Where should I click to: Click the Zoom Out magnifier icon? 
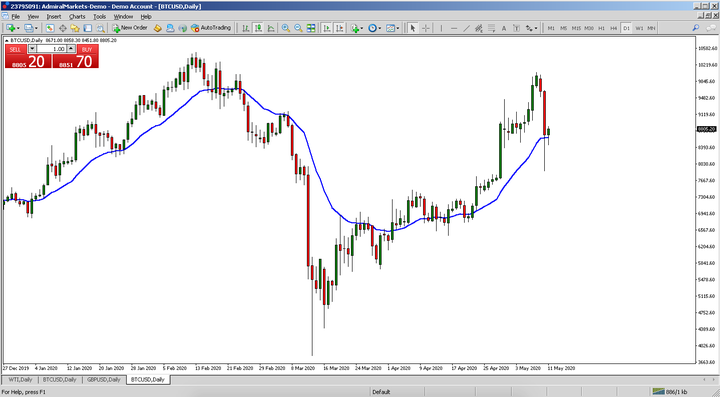(x=298, y=28)
